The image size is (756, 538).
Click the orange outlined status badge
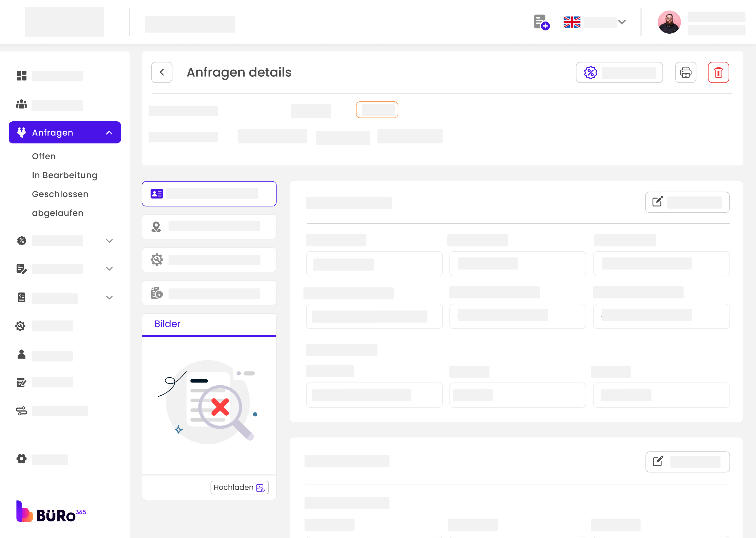(377, 110)
